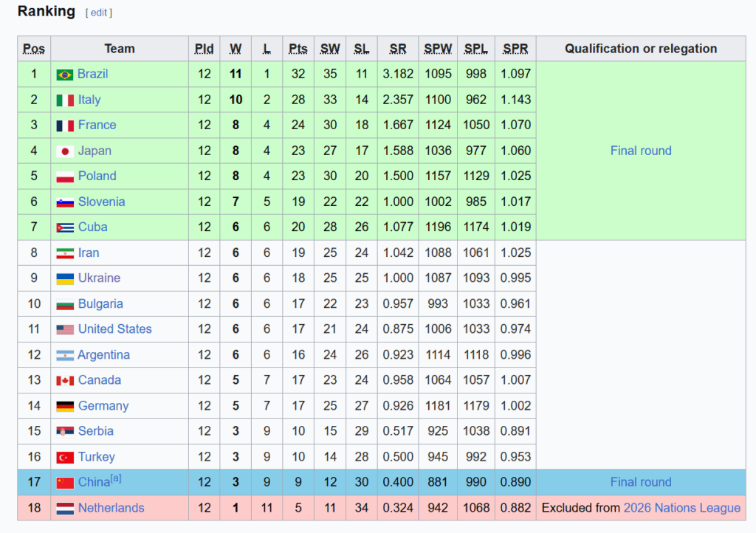Screen dimensions: 756x533
Task: Click the Cuba flag icon
Action: pyautogui.click(x=65, y=228)
